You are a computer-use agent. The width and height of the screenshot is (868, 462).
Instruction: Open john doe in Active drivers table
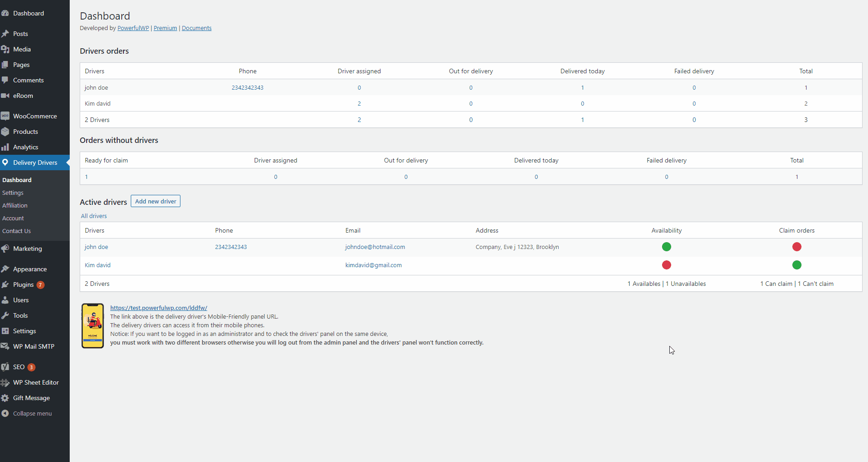point(96,247)
